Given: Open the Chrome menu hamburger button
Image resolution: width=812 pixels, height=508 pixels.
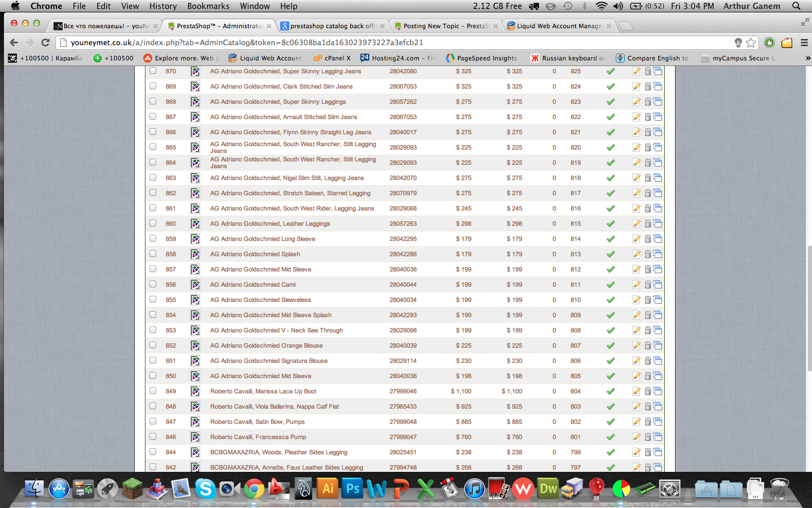Looking at the screenshot, I should (804, 43).
